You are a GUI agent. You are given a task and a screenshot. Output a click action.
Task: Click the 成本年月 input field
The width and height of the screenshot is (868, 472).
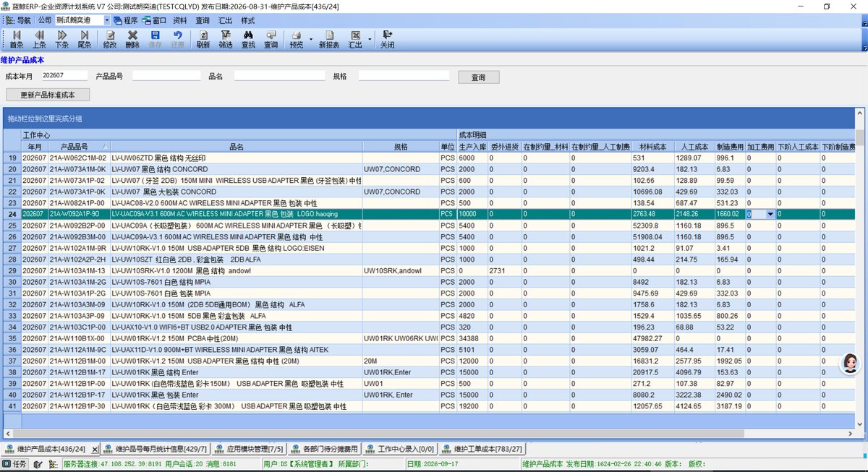tap(64, 75)
